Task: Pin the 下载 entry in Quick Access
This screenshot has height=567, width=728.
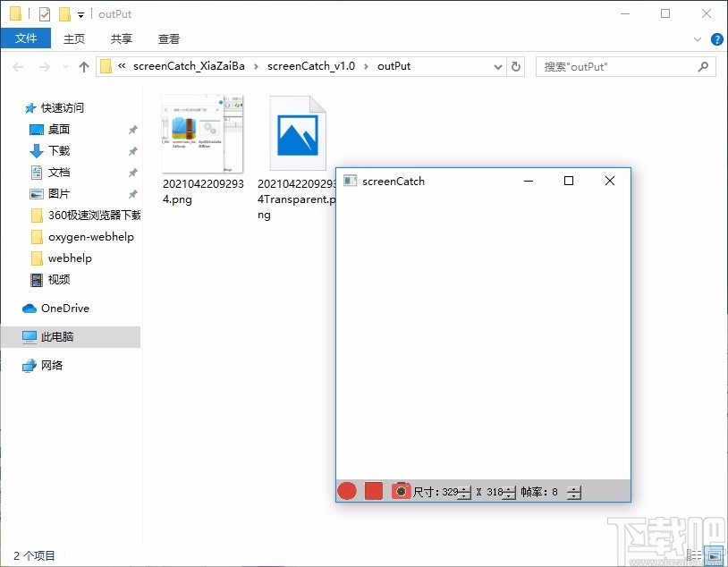Action: 132,150
